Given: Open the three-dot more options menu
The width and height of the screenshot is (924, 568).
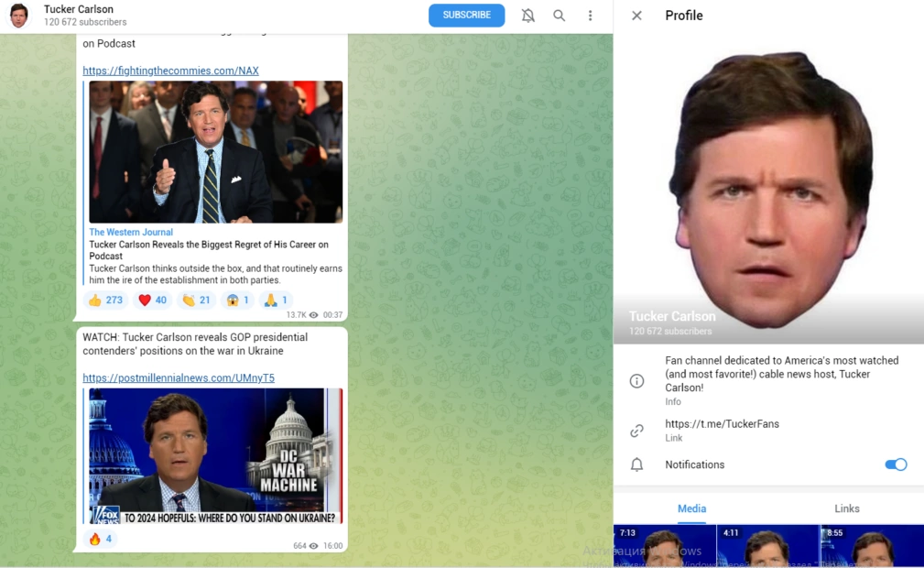Looking at the screenshot, I should click(x=590, y=16).
